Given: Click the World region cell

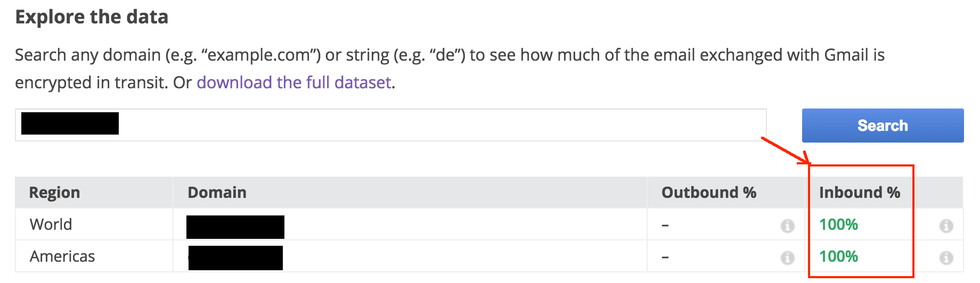Looking at the screenshot, I should [x=51, y=224].
